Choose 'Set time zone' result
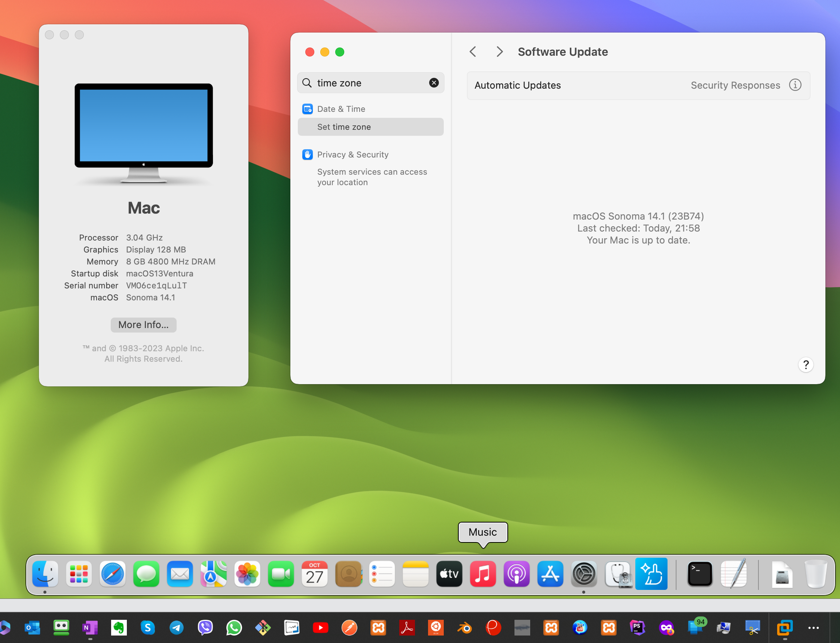 coord(371,127)
